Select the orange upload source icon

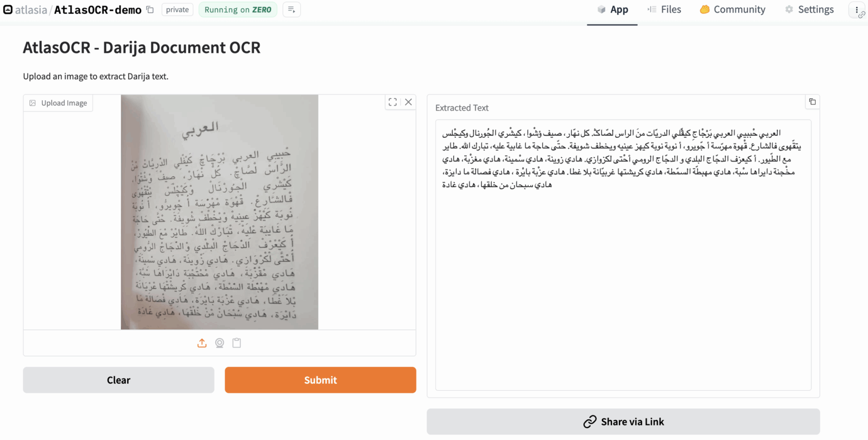202,343
